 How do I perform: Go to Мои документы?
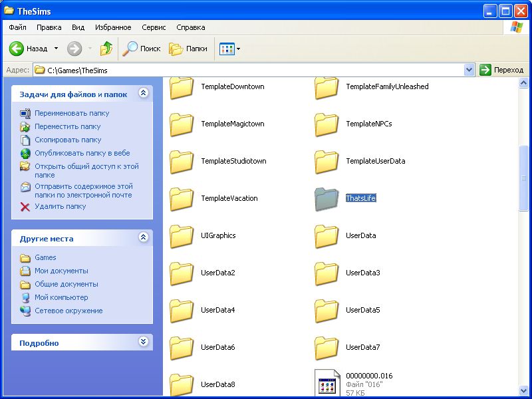(61, 271)
